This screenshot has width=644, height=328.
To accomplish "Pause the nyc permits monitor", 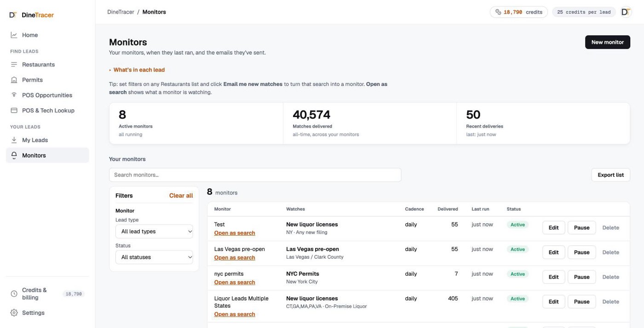I will click(x=581, y=277).
